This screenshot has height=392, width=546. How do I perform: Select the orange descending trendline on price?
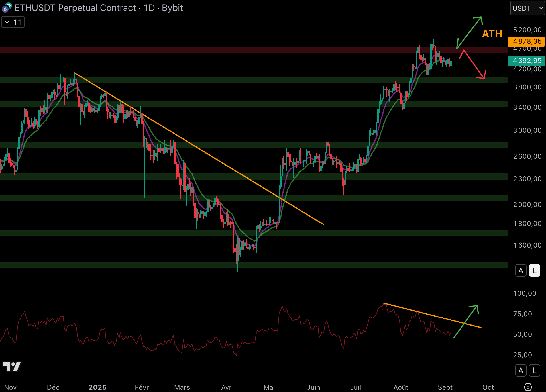click(199, 149)
